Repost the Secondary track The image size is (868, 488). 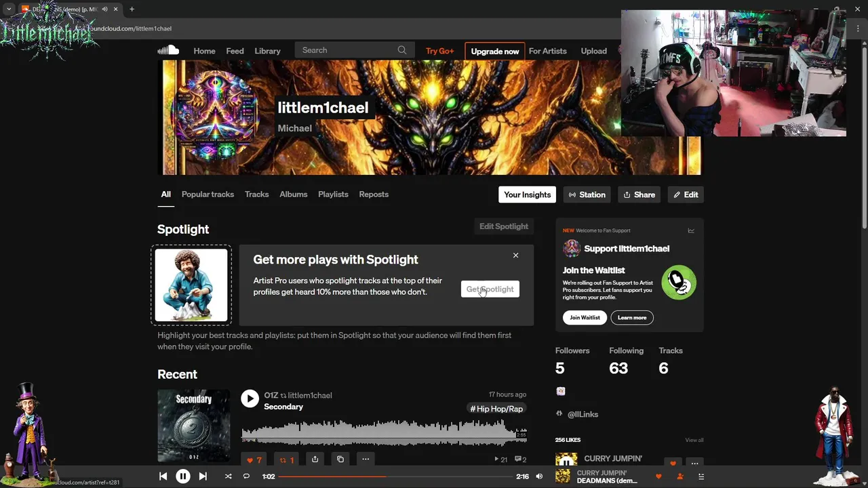tap(287, 460)
